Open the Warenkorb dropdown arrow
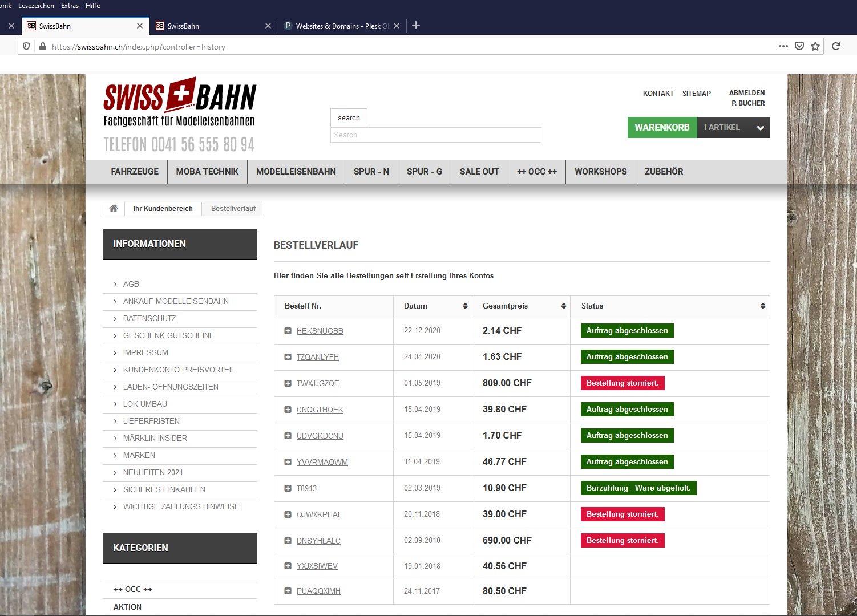 (761, 128)
